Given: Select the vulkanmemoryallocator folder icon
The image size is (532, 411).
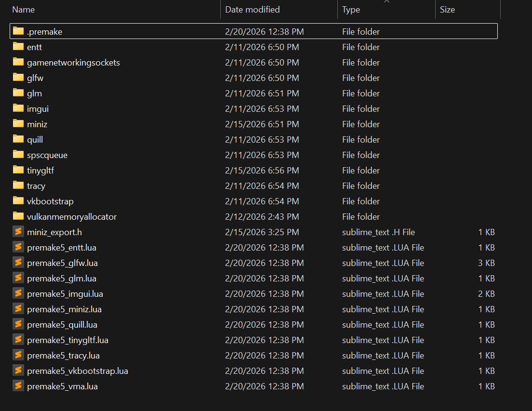Looking at the screenshot, I should 18,216.
